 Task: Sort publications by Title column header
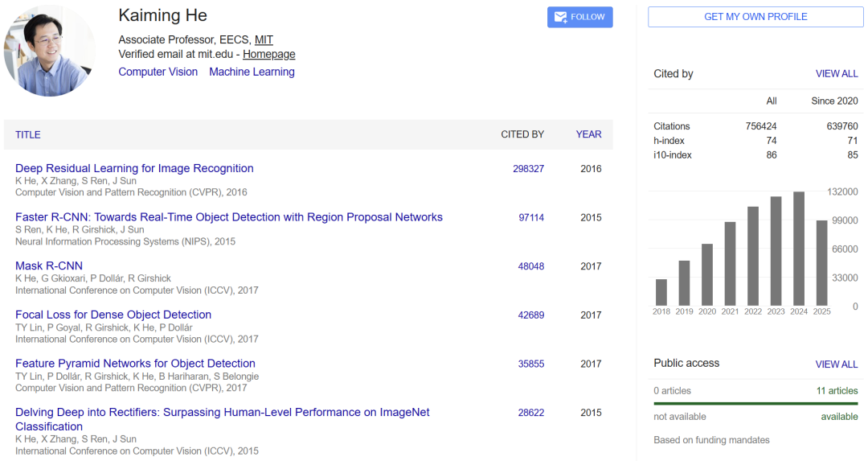(28, 134)
